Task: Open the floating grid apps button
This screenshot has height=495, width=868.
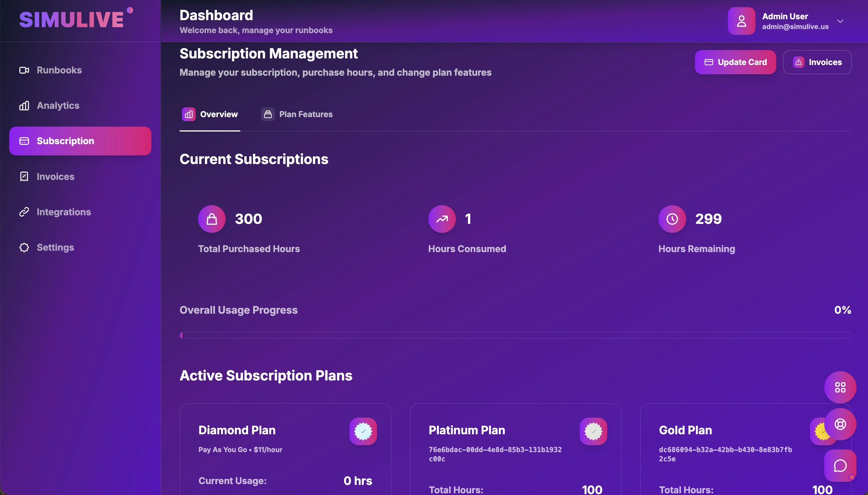Action: pyautogui.click(x=840, y=387)
